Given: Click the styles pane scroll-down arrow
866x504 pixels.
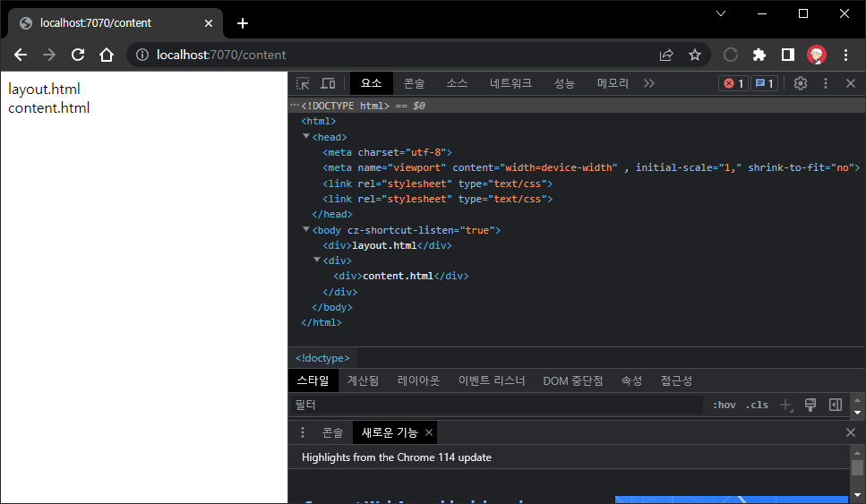Looking at the screenshot, I should pos(857,412).
